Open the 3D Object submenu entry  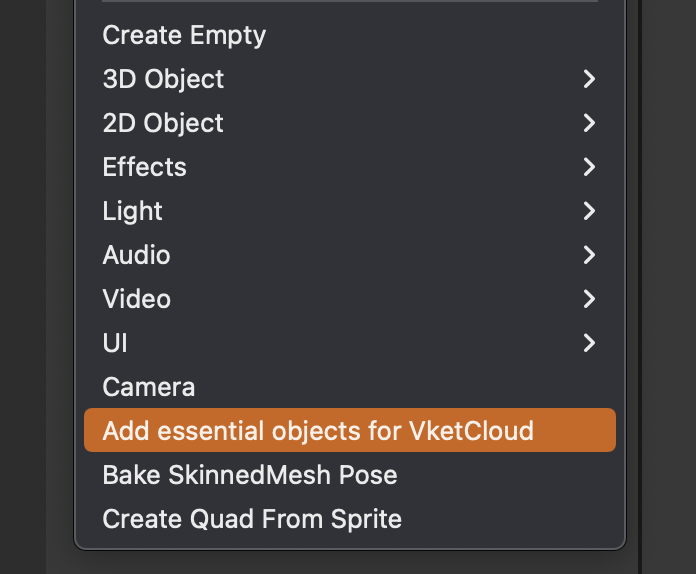tap(350, 79)
